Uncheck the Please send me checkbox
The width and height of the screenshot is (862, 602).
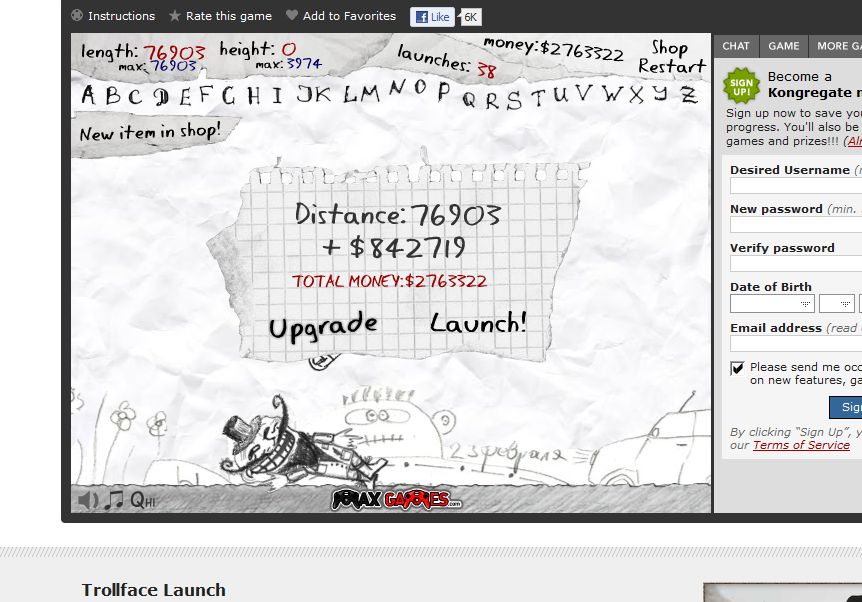click(738, 368)
